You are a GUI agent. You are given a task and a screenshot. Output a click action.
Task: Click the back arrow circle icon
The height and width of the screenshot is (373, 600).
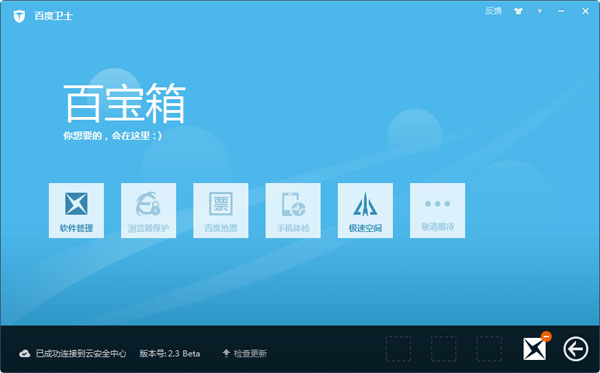(x=576, y=349)
